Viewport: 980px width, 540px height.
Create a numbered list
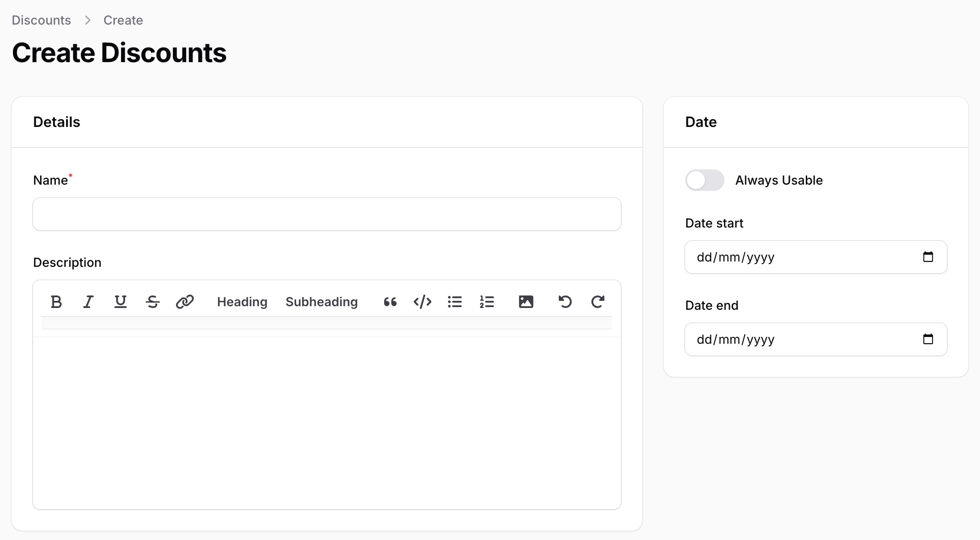point(487,302)
